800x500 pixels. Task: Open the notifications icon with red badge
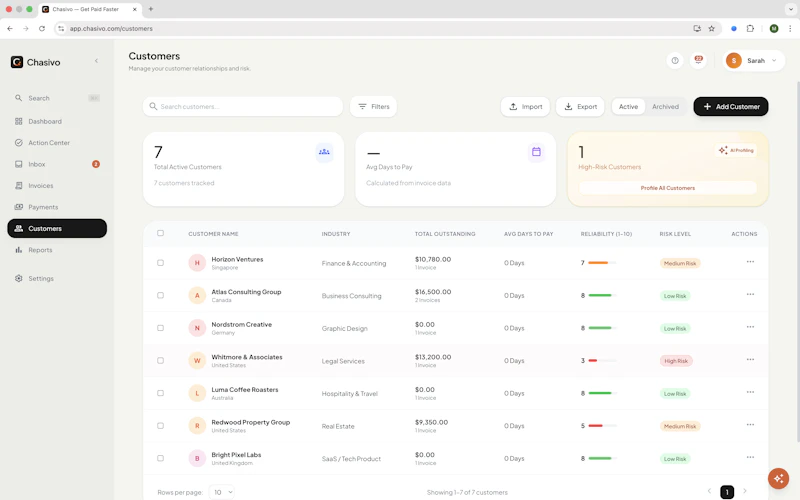click(698, 61)
